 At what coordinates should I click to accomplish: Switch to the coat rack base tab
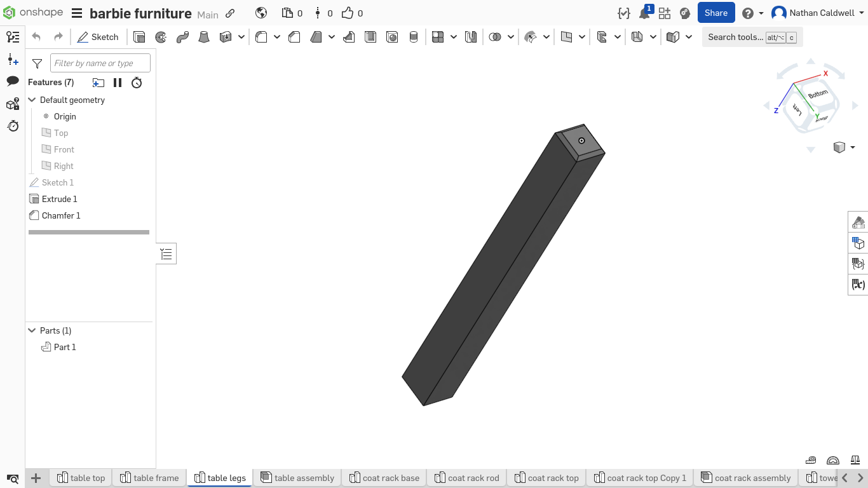[x=384, y=478]
